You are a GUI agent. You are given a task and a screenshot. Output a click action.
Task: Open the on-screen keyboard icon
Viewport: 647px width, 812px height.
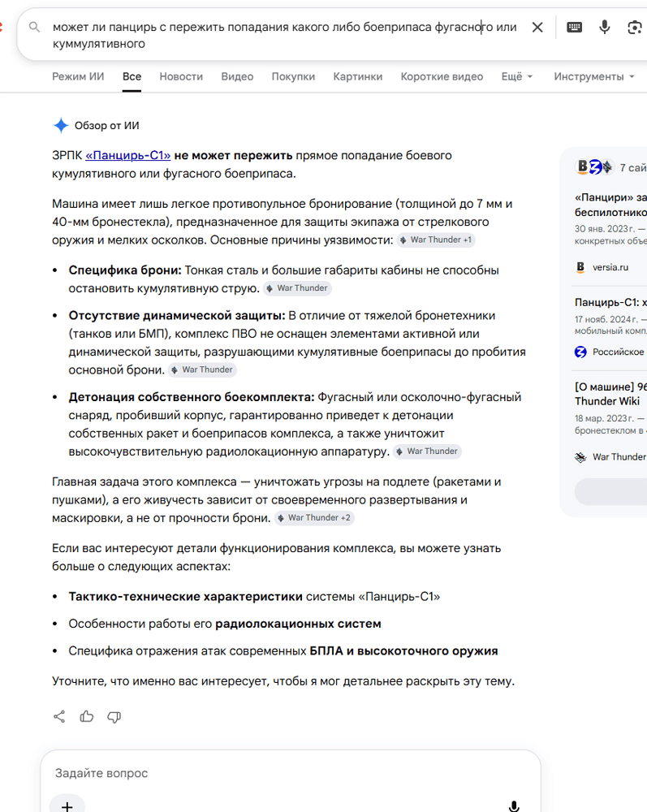coord(574,28)
